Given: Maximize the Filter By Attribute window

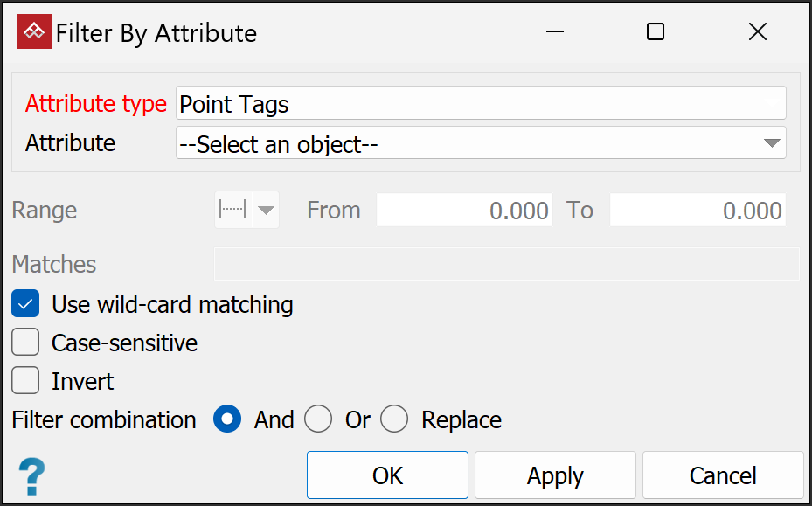Looking at the screenshot, I should [x=655, y=32].
